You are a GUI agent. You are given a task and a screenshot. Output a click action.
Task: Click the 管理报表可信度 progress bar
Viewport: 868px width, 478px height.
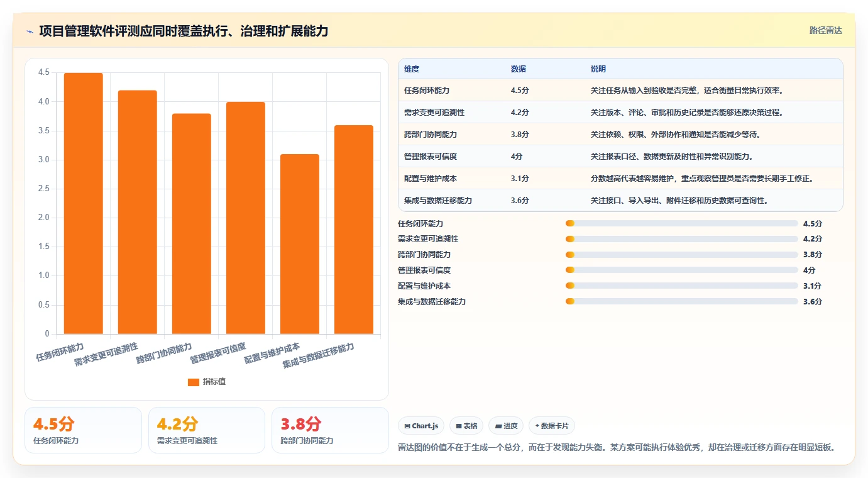tap(682, 270)
